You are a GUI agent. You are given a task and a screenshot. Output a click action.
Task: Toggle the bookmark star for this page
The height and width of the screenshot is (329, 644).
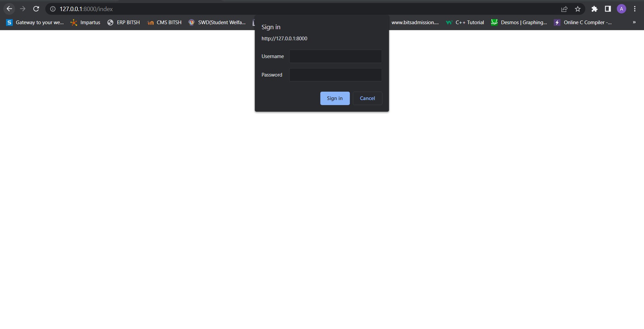(x=578, y=9)
